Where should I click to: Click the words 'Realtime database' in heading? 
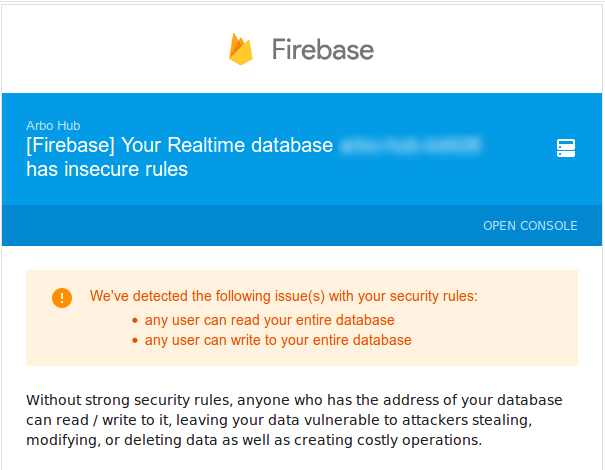(x=250, y=145)
